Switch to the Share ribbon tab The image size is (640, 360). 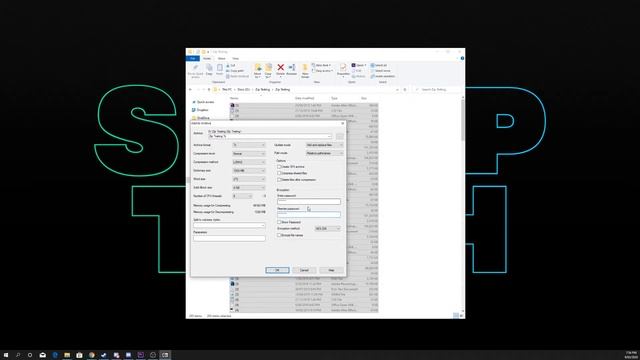pos(222,58)
